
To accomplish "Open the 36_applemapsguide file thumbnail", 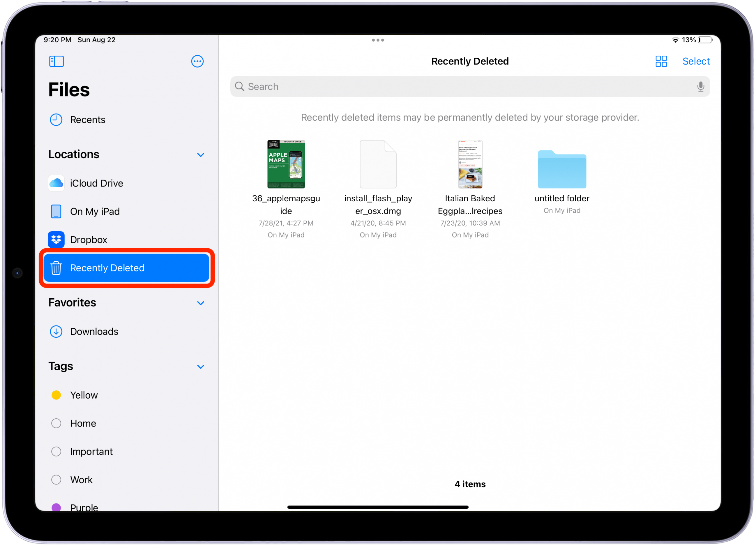I will pos(286,164).
